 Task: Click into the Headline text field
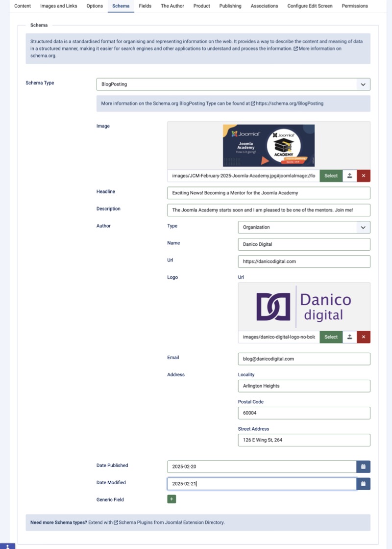[x=269, y=193]
